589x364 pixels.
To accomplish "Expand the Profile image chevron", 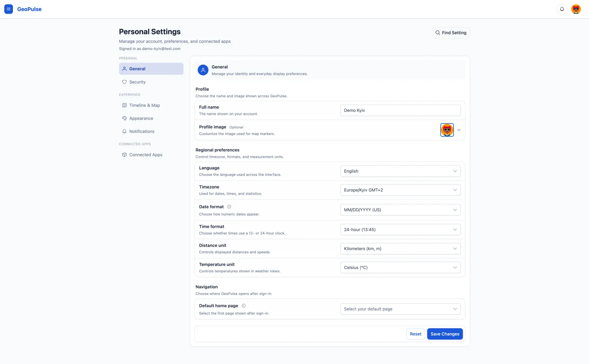I will (x=459, y=130).
